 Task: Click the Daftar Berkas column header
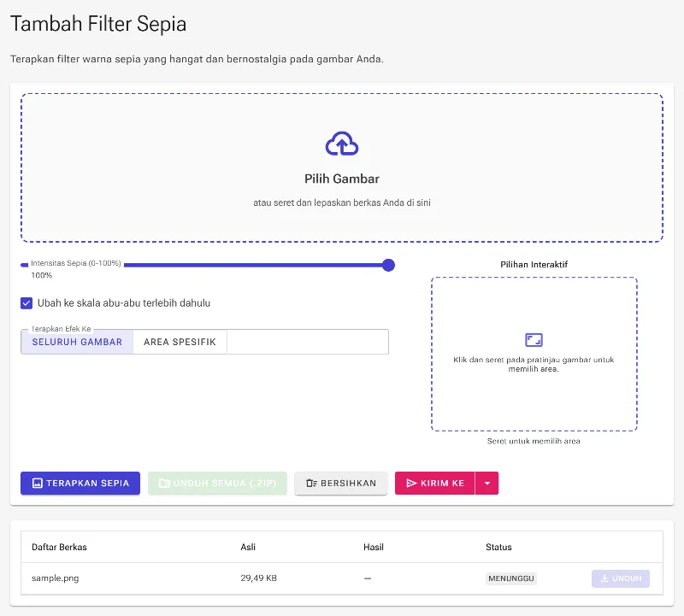pyautogui.click(x=59, y=547)
